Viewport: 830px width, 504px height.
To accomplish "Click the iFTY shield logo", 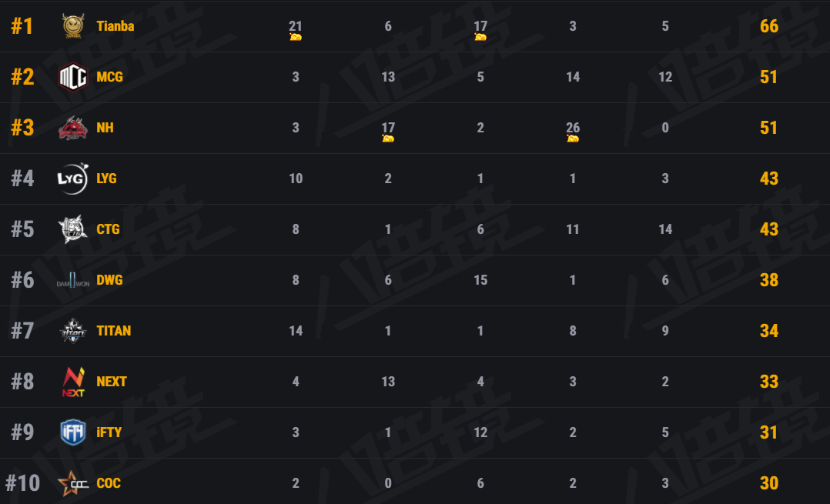I will click(73, 432).
